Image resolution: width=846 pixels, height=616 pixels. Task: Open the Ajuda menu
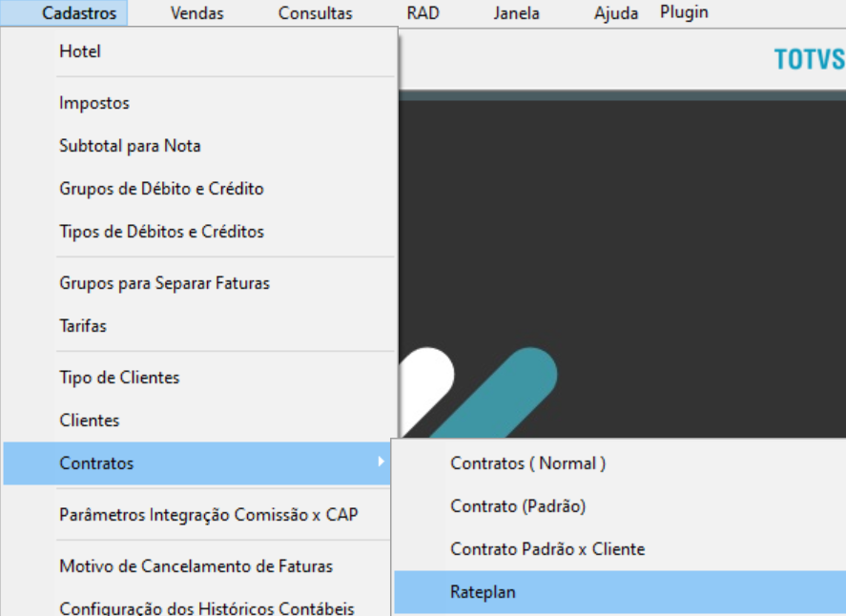tap(615, 13)
